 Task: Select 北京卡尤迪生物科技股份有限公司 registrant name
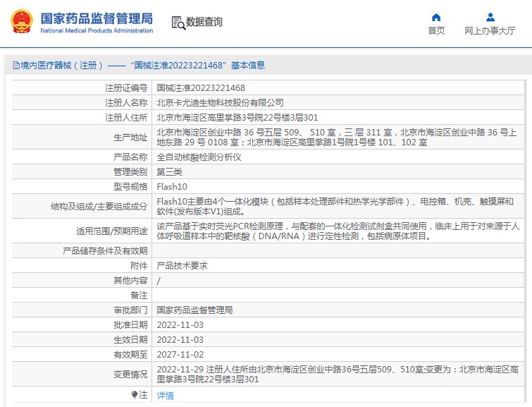pos(220,102)
